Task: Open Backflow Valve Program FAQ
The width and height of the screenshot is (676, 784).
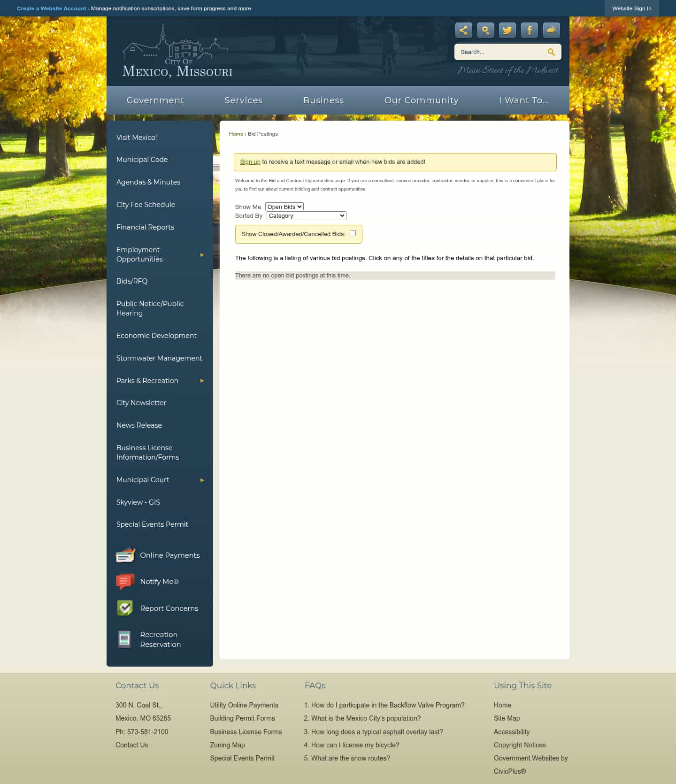Action: point(388,705)
